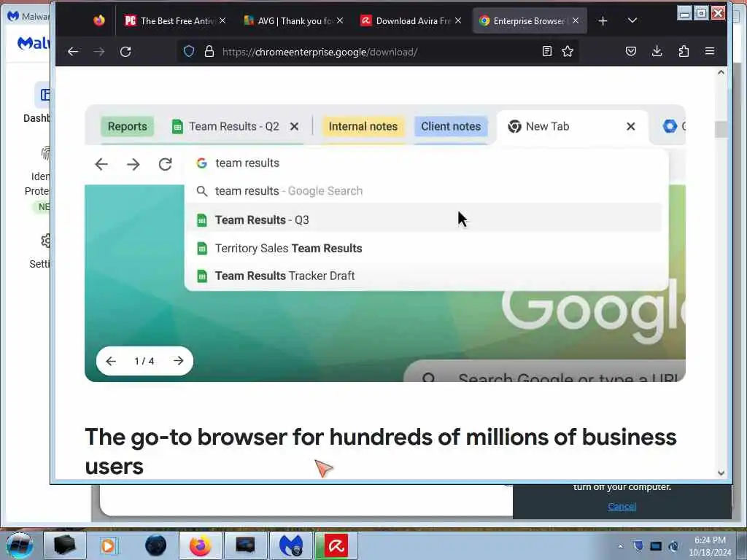Screen dimensions: 747x560
Task: Click the media player taskbar icon
Action: point(108,545)
